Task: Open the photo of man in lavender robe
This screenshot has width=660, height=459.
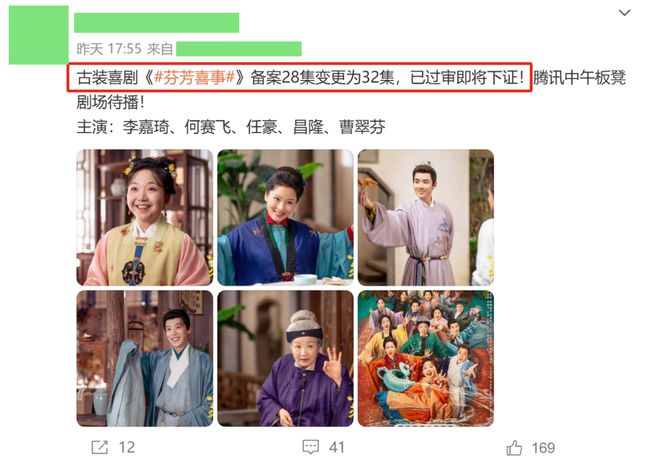Action: coord(426,217)
